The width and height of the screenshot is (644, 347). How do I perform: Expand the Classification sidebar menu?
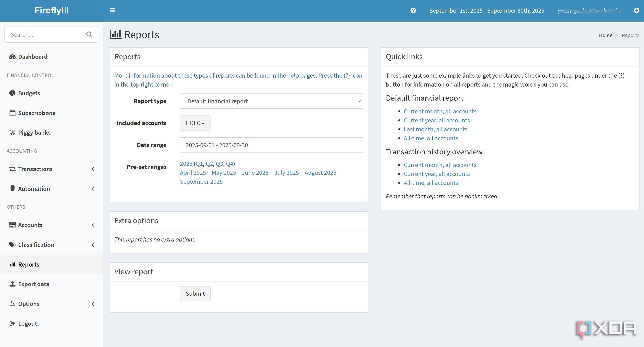tap(51, 245)
